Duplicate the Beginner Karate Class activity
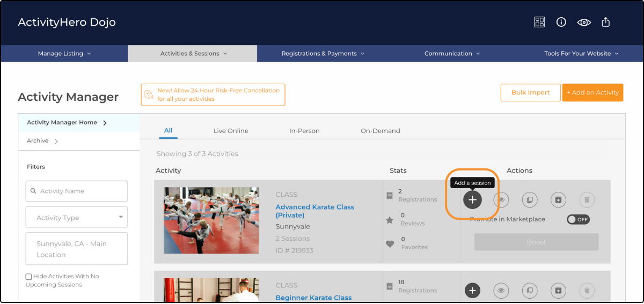This screenshot has height=304, width=644. pos(530,291)
